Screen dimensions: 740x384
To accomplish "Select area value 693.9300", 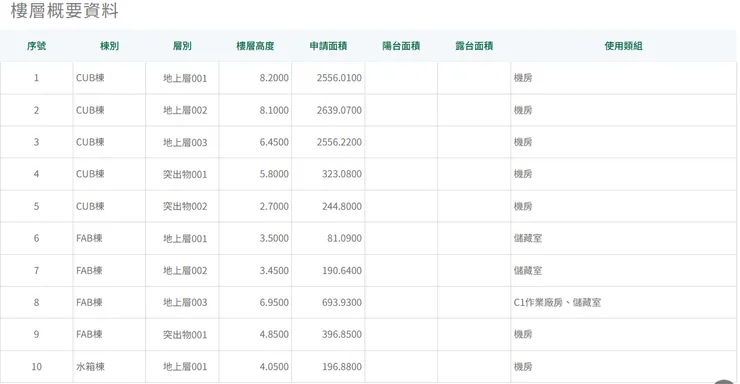I will tap(342, 302).
